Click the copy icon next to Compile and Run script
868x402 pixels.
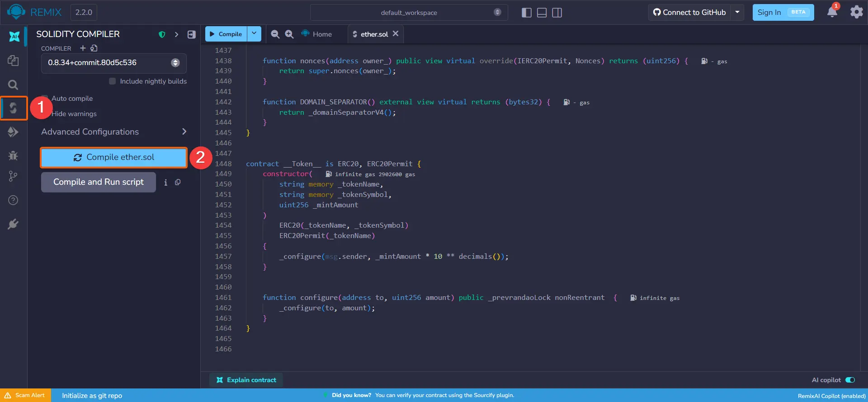pyautogui.click(x=178, y=182)
